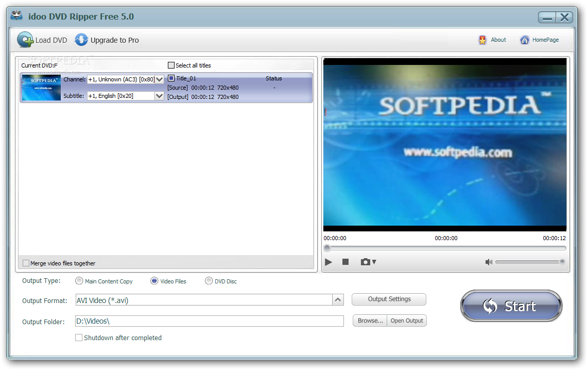Enable Merge video files together
The height and width of the screenshot is (370, 588).
click(x=26, y=263)
